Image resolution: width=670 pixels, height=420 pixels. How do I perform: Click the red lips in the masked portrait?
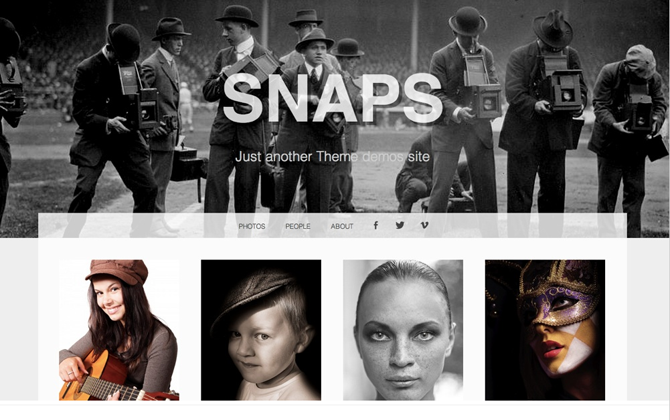click(x=553, y=349)
